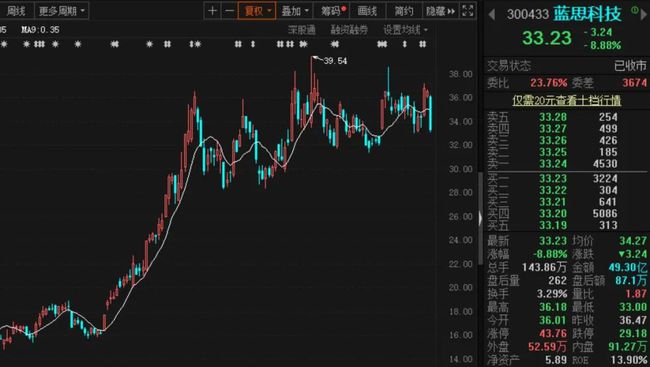
Task: Click the side panel collapse handle
Action: pos(480,219)
